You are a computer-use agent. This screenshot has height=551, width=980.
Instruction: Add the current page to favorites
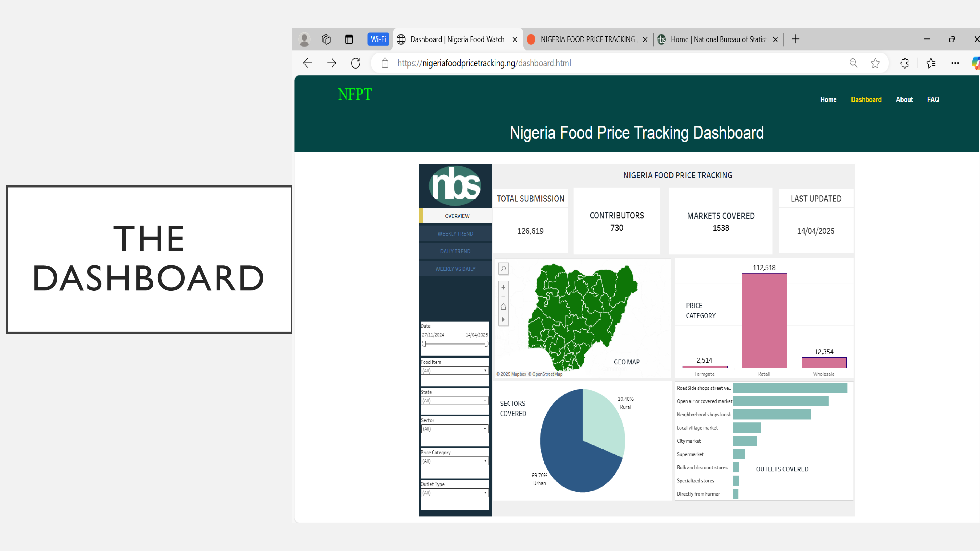click(875, 63)
